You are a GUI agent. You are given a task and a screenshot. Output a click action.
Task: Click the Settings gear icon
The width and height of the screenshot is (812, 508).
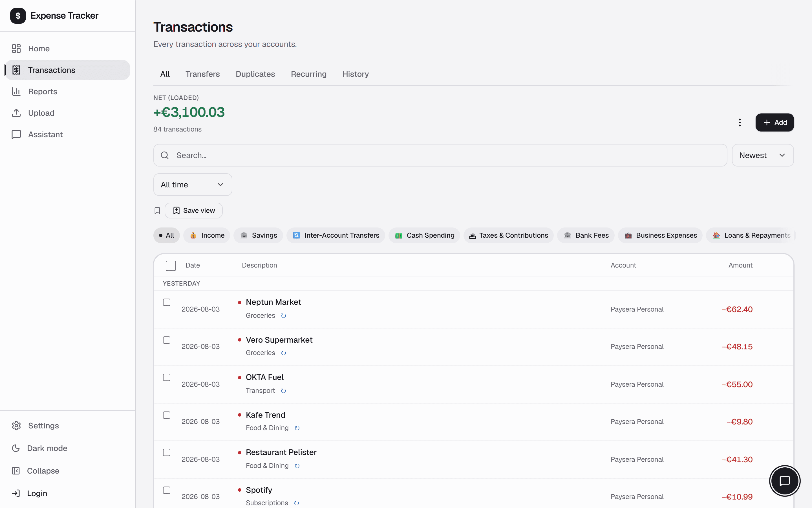[16, 426]
